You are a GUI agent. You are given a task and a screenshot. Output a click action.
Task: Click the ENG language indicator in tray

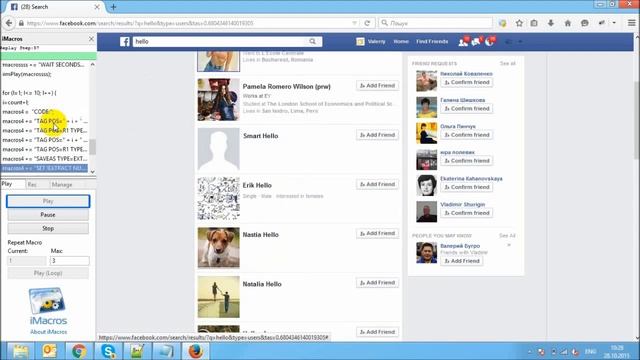[x=590, y=351]
